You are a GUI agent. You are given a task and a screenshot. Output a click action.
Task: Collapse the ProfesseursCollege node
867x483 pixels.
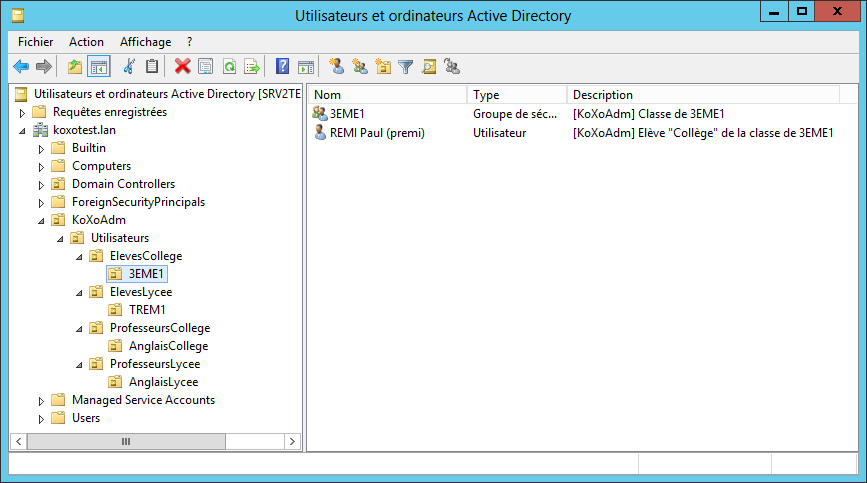[x=79, y=329]
